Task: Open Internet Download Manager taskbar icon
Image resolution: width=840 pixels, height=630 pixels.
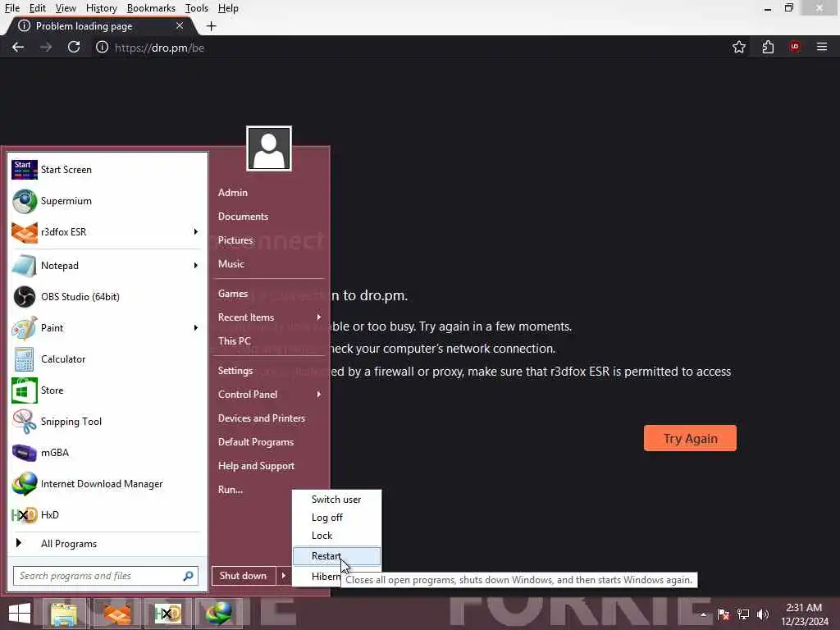Action: pyautogui.click(x=219, y=614)
